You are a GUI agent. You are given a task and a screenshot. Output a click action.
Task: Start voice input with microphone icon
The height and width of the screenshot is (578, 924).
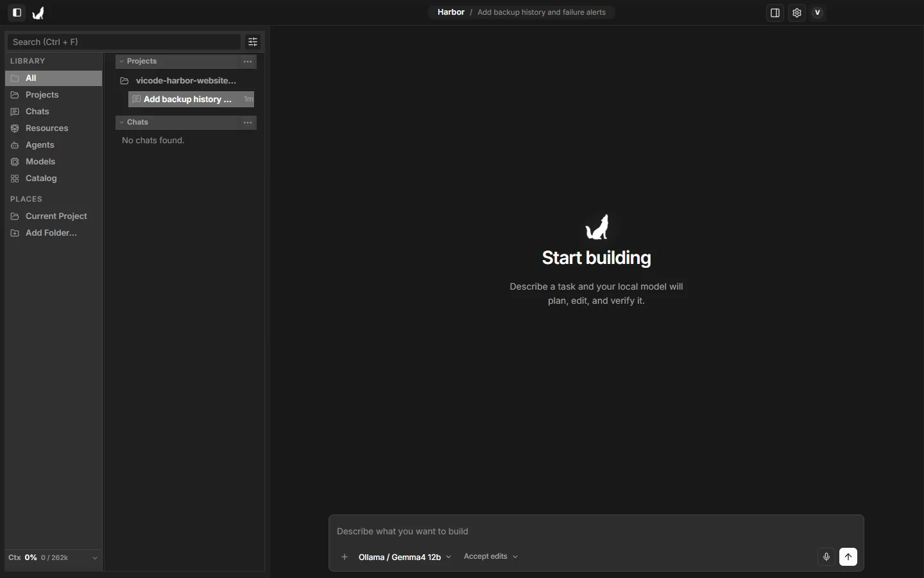coord(827,557)
